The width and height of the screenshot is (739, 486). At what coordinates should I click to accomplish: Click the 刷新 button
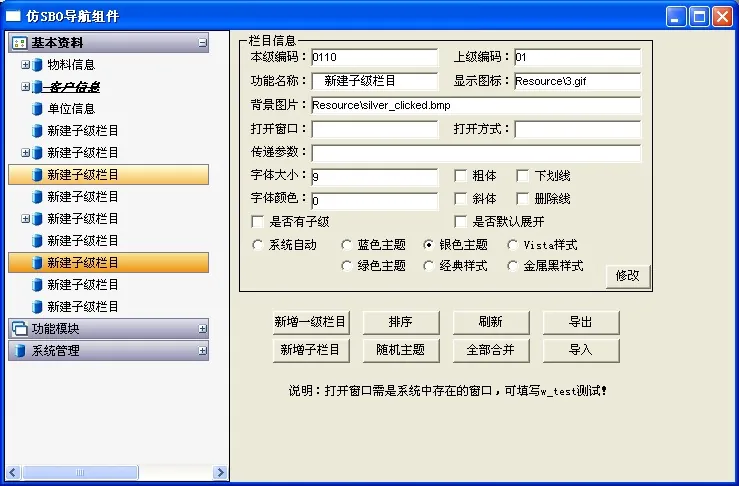[491, 322]
